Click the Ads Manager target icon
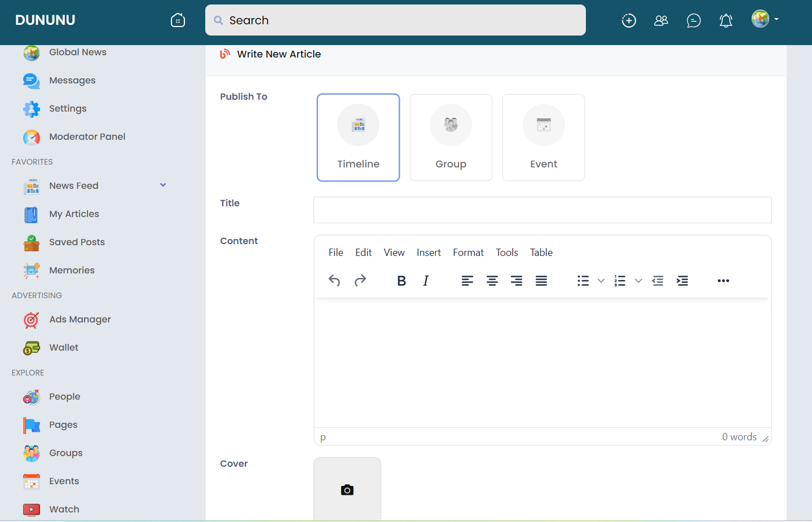 pyautogui.click(x=31, y=320)
